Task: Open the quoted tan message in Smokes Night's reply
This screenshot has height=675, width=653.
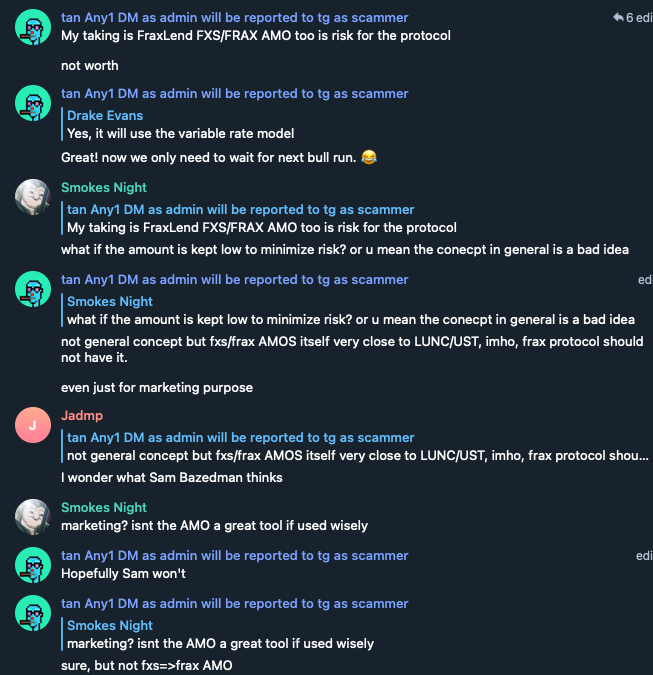Action: point(260,219)
